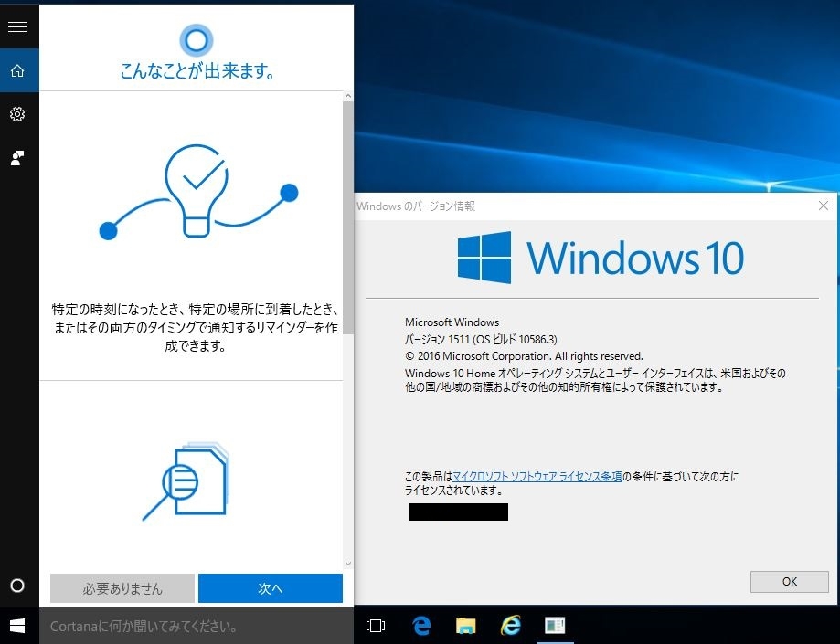Click reminder description starting 特定の時刻になったとき
This screenshot has width=840, height=644.
[x=196, y=328]
